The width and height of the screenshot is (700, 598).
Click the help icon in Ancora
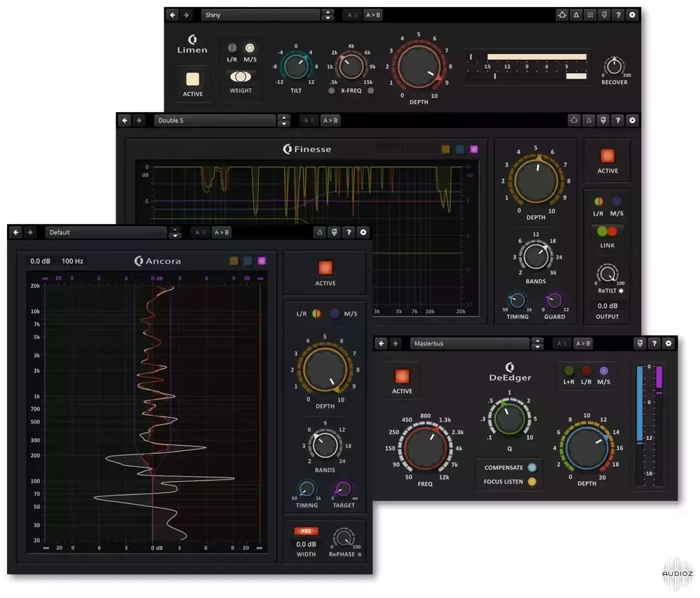349,232
